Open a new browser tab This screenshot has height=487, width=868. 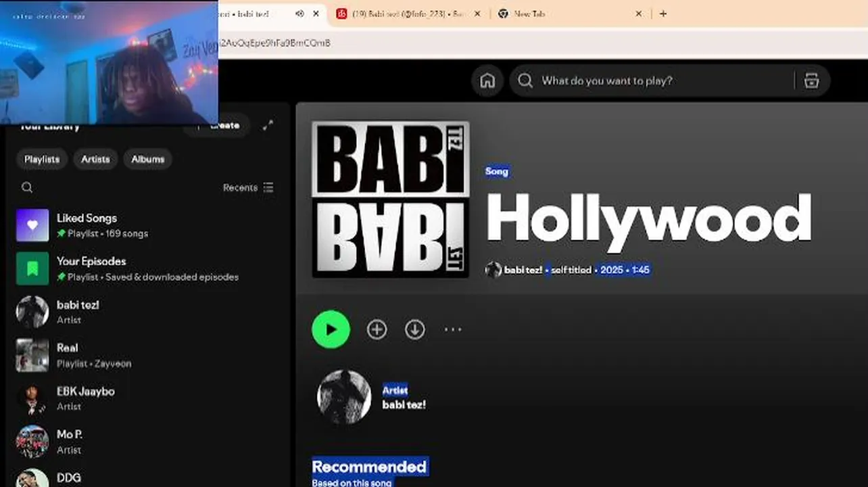663,14
